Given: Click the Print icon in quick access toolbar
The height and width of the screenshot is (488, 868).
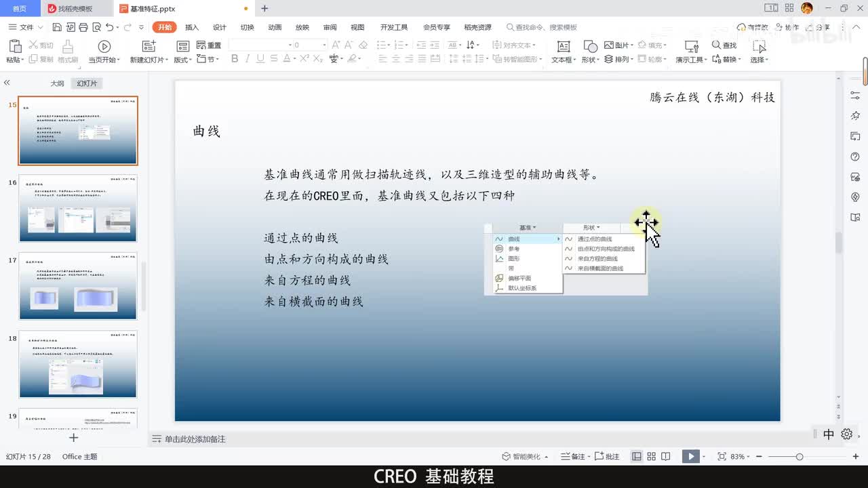Looking at the screenshot, I should tap(83, 27).
